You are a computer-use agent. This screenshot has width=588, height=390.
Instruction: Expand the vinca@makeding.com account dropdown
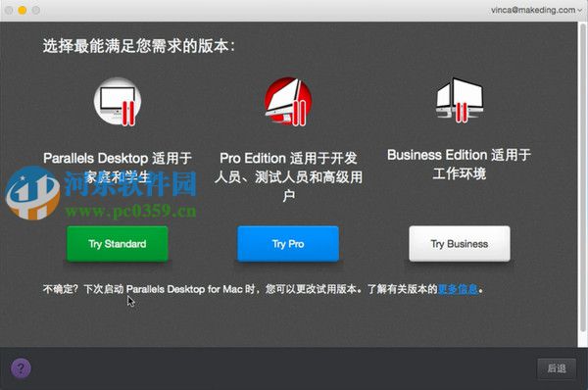(536, 10)
